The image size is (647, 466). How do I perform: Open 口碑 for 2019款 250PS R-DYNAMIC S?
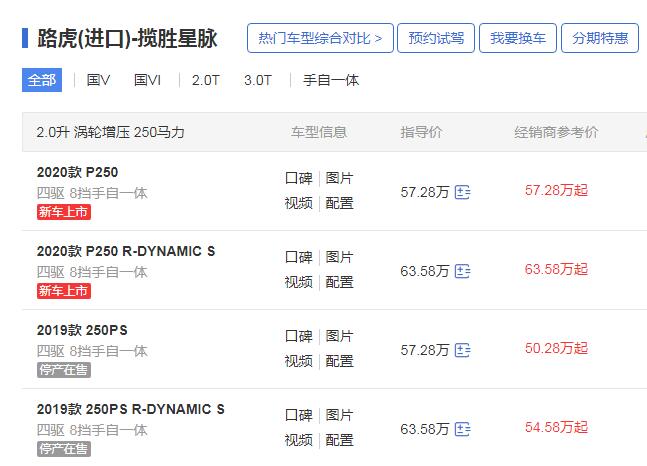pyautogui.click(x=299, y=415)
